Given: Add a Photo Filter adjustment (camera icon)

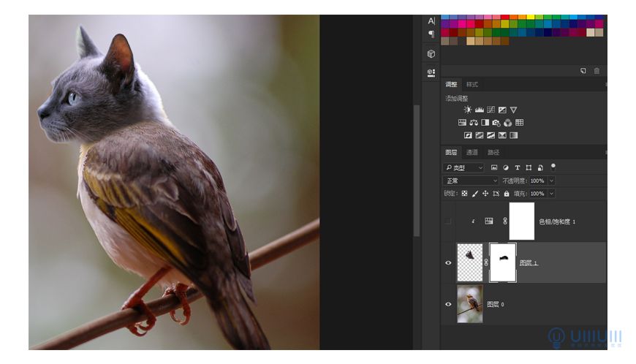Looking at the screenshot, I should pos(496,123).
